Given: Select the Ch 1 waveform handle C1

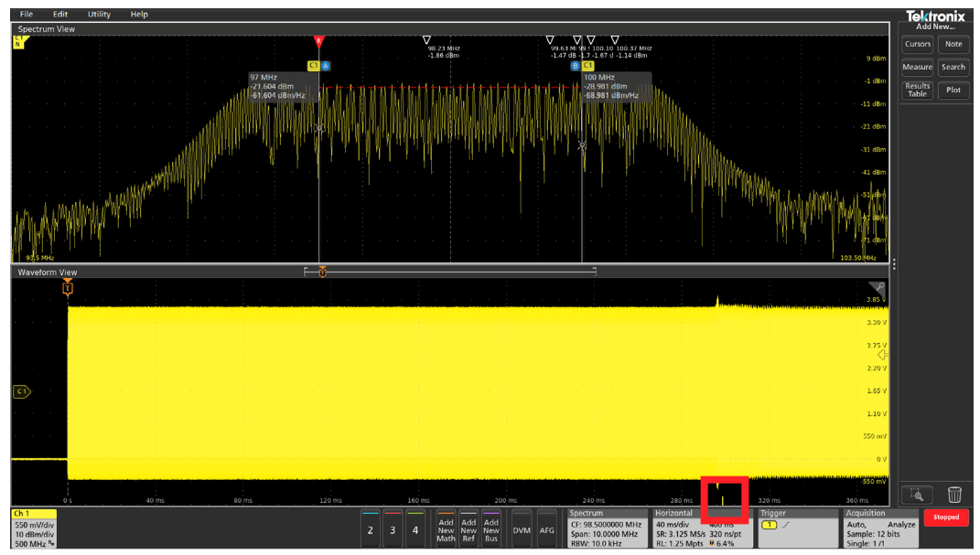Looking at the screenshot, I should [x=21, y=391].
